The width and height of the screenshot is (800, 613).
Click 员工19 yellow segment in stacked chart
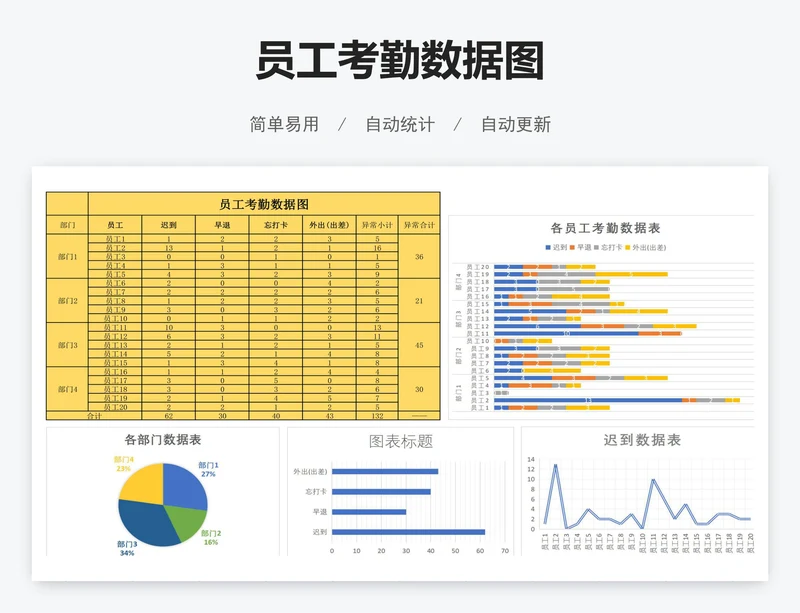(x=632, y=274)
